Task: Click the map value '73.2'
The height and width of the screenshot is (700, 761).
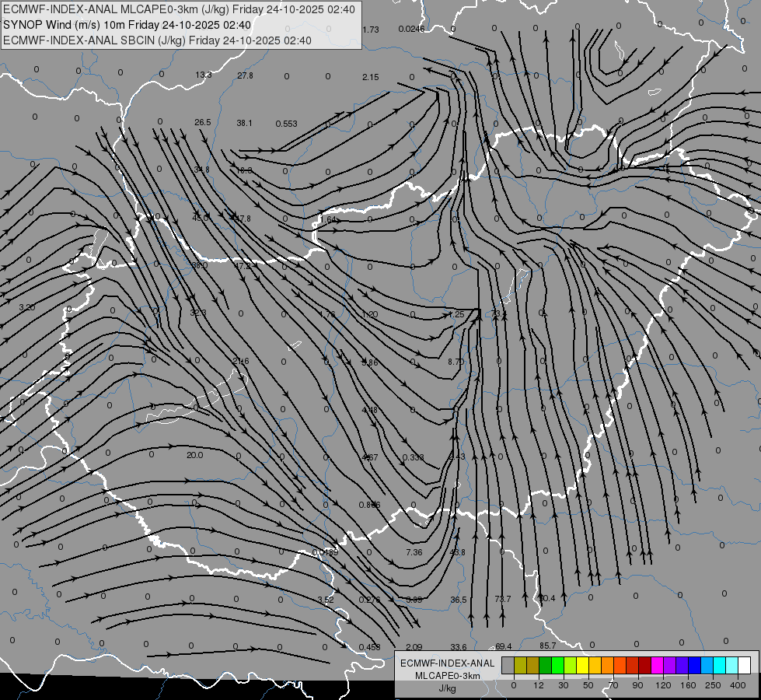Action: tap(499, 314)
